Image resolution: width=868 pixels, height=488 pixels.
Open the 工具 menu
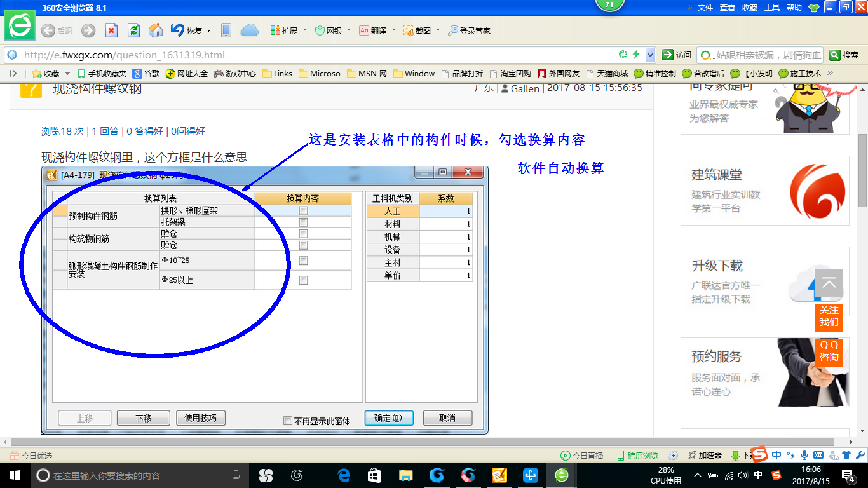[772, 8]
